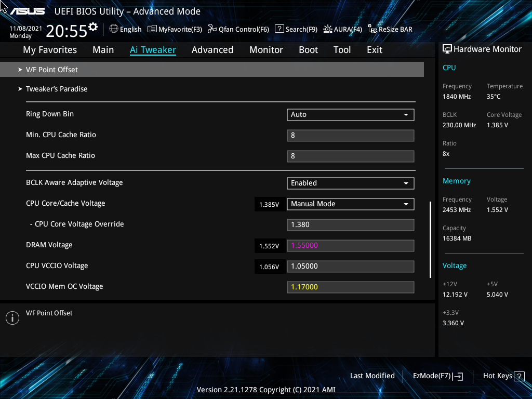Screen dimensions: 532x399
Task: Switch to Main tab
Action: pyautogui.click(x=103, y=50)
